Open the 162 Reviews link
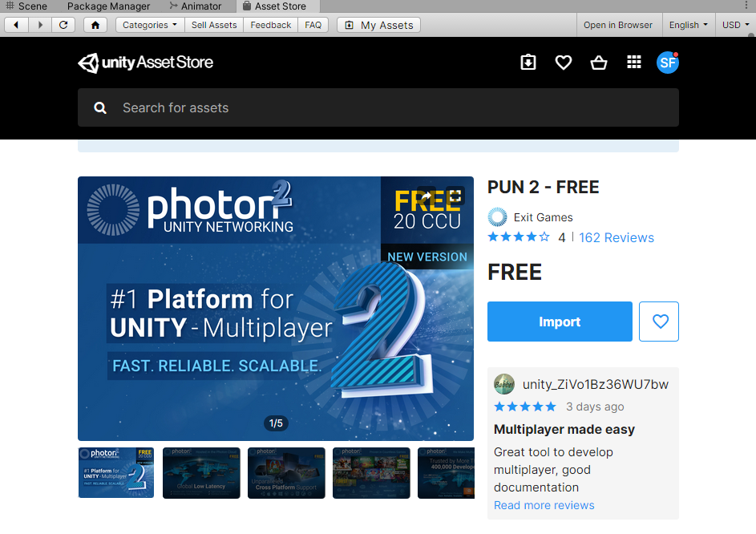The image size is (756, 534). (x=617, y=238)
